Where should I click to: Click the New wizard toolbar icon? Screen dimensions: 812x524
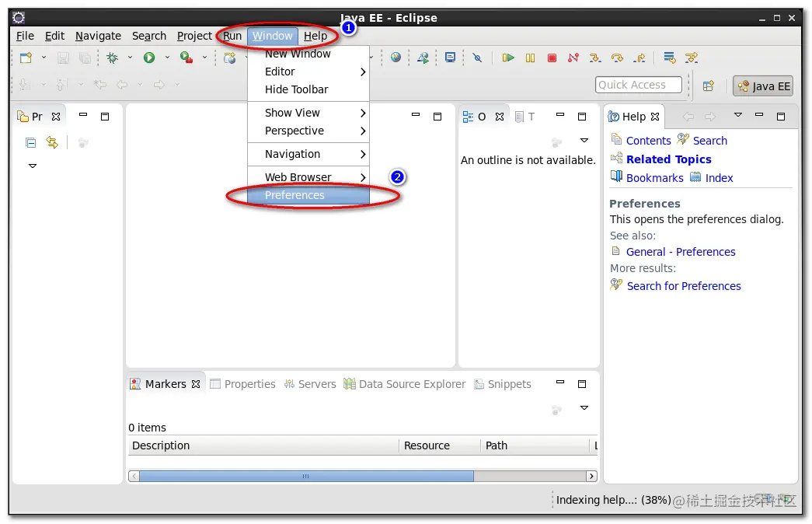click(26, 58)
